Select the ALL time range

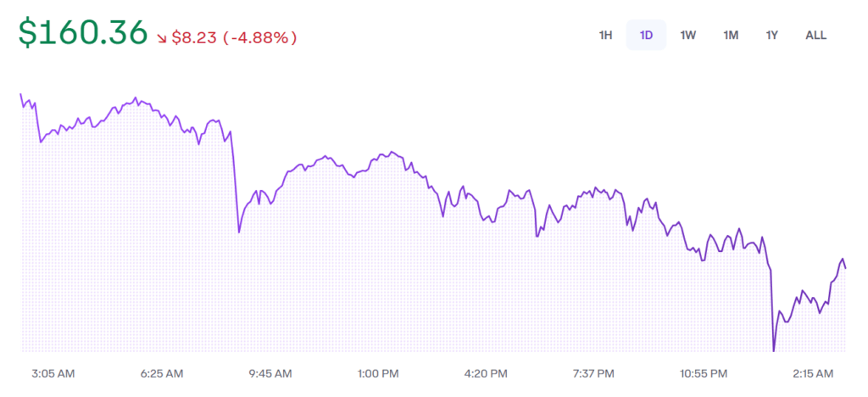tap(815, 36)
